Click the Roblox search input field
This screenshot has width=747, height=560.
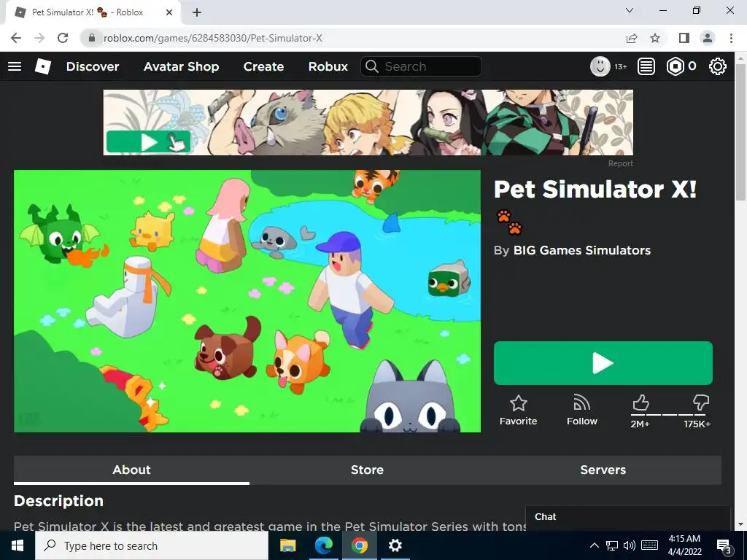tap(421, 66)
